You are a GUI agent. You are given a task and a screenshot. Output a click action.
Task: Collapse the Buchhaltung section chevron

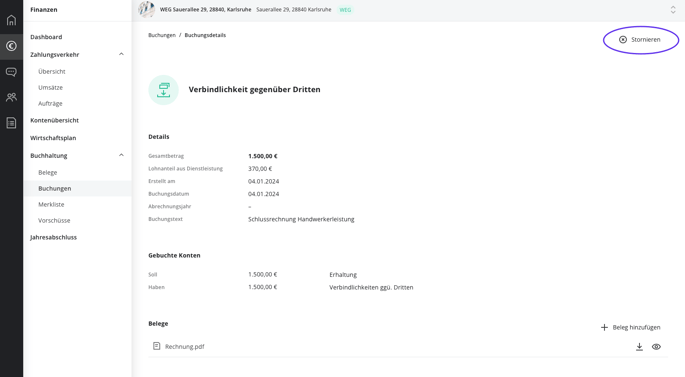pyautogui.click(x=121, y=155)
